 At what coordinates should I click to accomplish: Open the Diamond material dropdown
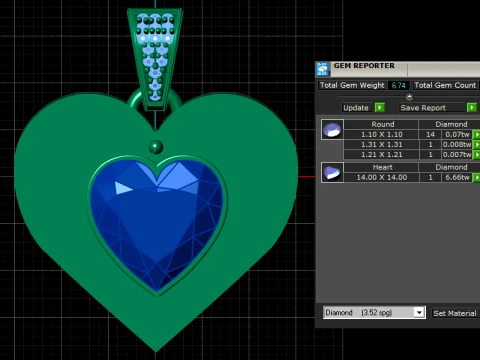419,313
